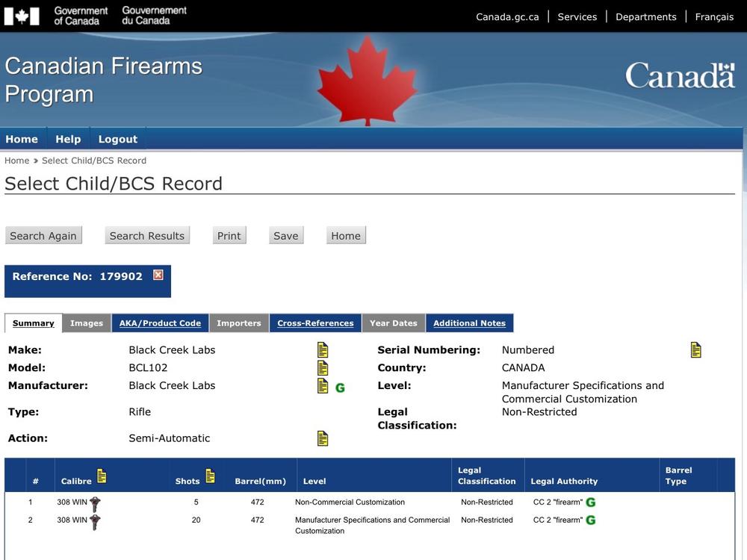Screen dimensions: 747x560
Task: Click the Legal Authority column header
Action: pyautogui.click(x=564, y=481)
